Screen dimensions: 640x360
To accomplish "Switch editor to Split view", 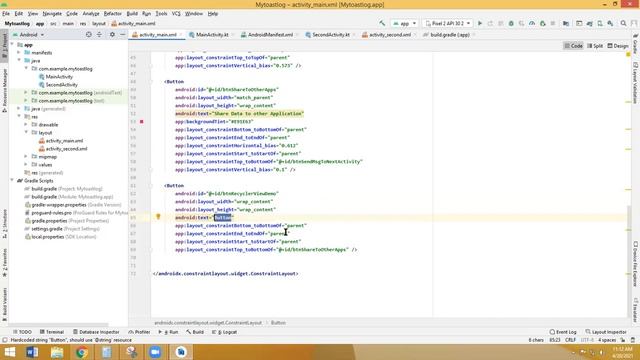I will click(595, 46).
